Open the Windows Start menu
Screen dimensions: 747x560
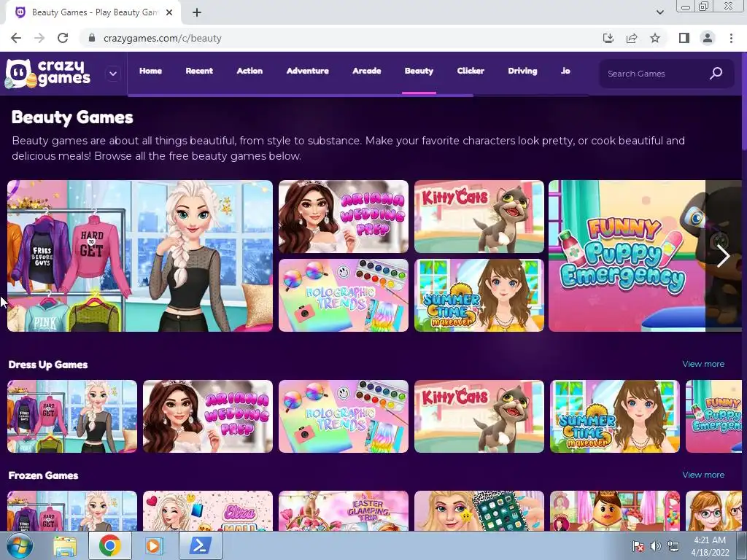pyautogui.click(x=19, y=545)
